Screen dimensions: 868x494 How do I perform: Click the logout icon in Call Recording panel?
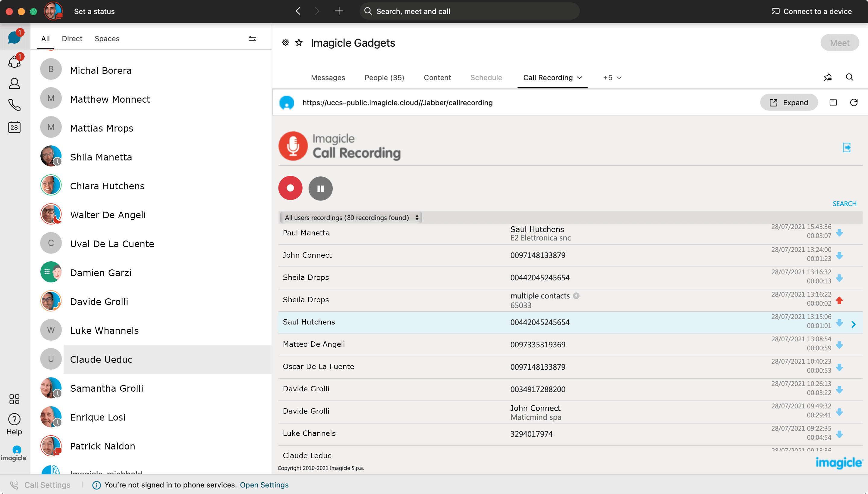(x=847, y=148)
